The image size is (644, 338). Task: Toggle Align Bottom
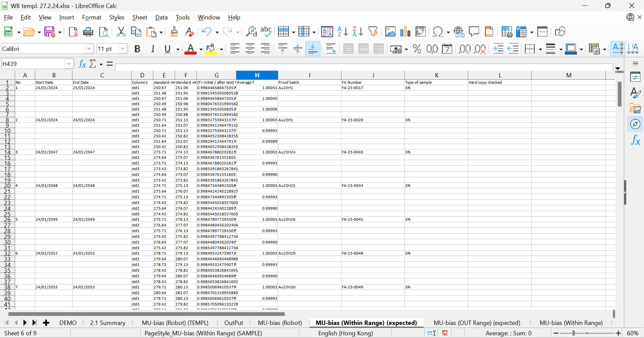(x=313, y=49)
